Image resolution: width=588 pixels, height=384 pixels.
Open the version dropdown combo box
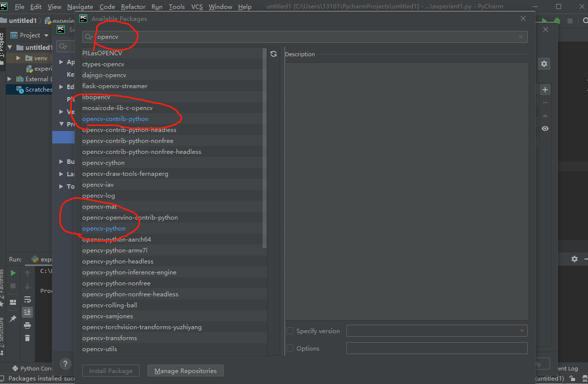(x=437, y=331)
